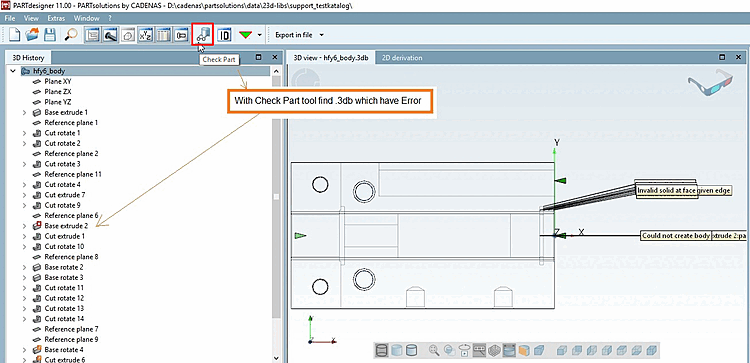This screenshot has height=363, width=750.
Task: Click the new document icon
Action: pos(16,35)
